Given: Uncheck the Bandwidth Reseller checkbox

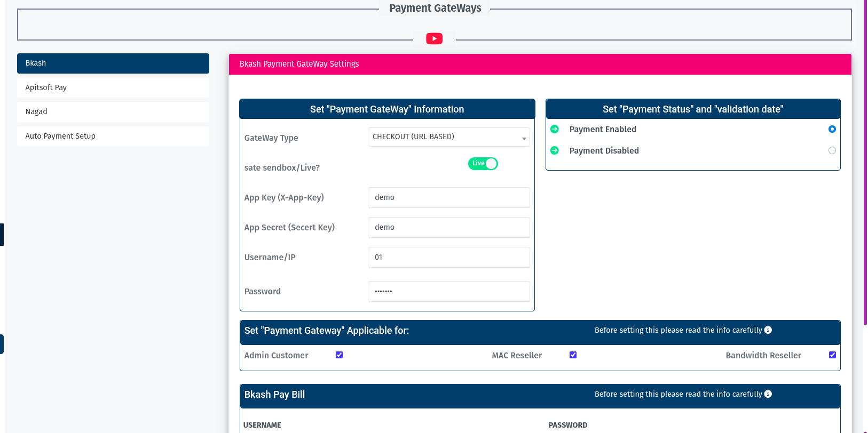Looking at the screenshot, I should tap(832, 355).
